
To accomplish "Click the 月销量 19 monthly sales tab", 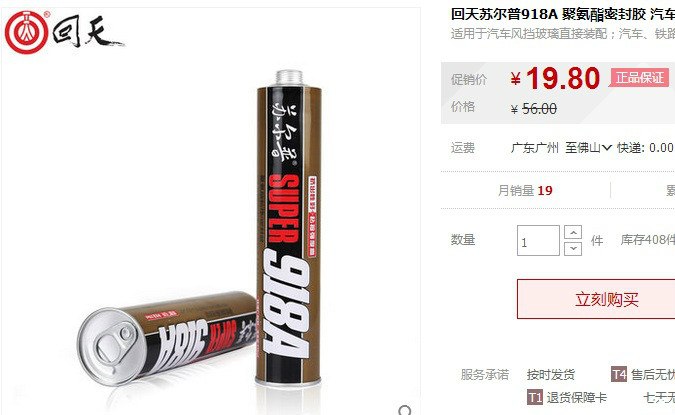I will click(x=525, y=190).
